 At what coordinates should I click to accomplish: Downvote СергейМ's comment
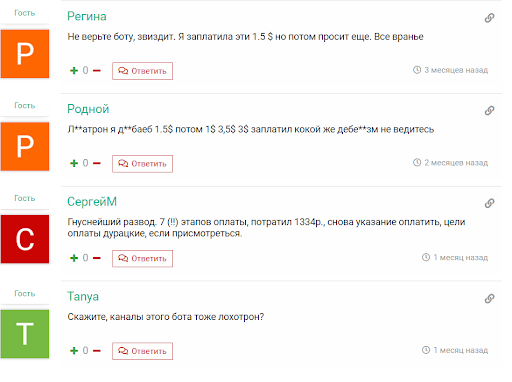tap(97, 258)
